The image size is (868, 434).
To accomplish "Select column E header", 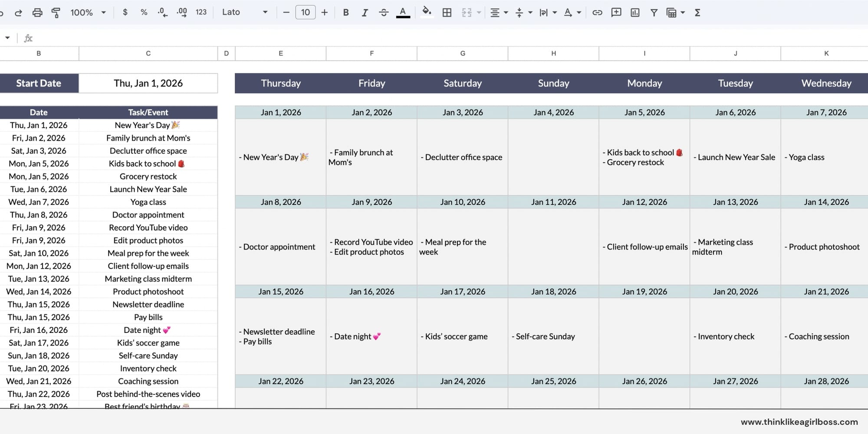I will 281,53.
